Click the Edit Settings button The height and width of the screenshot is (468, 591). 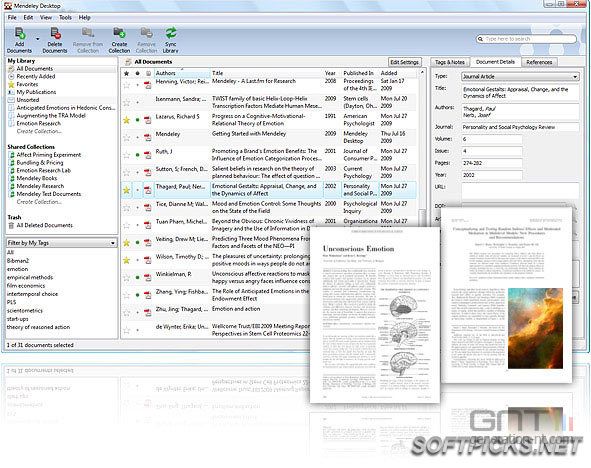(404, 62)
